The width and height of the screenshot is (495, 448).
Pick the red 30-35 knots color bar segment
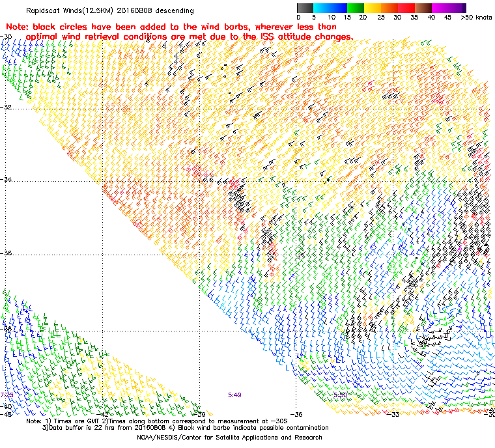click(x=406, y=8)
